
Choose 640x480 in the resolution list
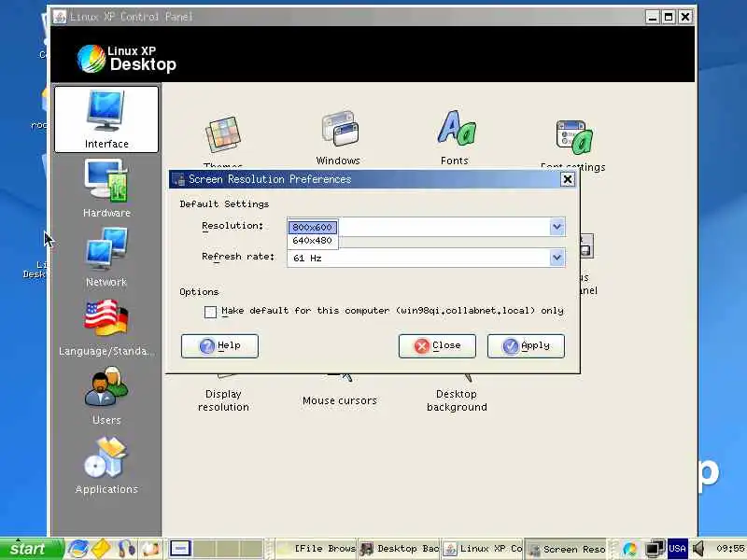click(x=313, y=241)
